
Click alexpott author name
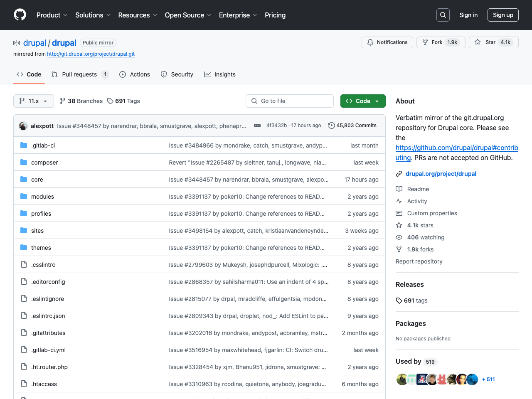click(x=42, y=126)
